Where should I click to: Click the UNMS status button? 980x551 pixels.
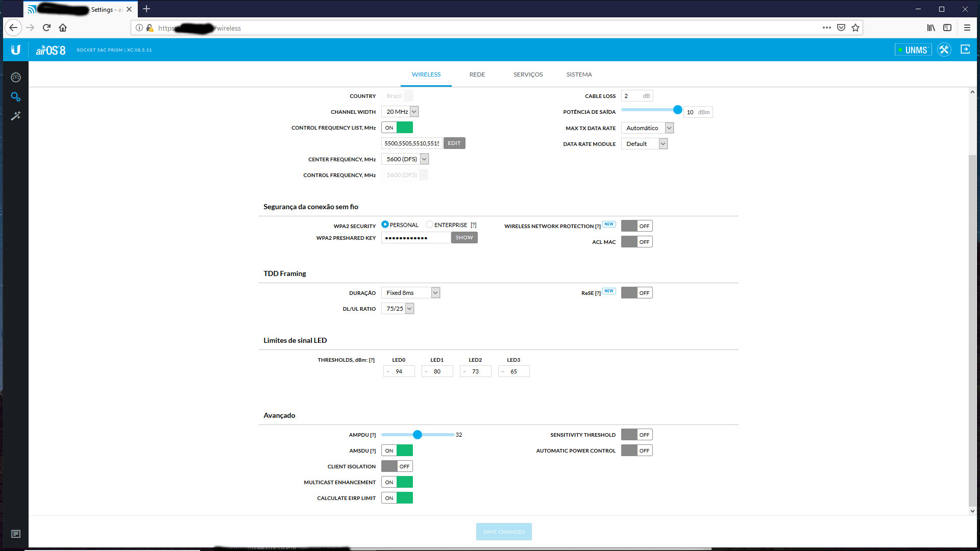pos(913,50)
